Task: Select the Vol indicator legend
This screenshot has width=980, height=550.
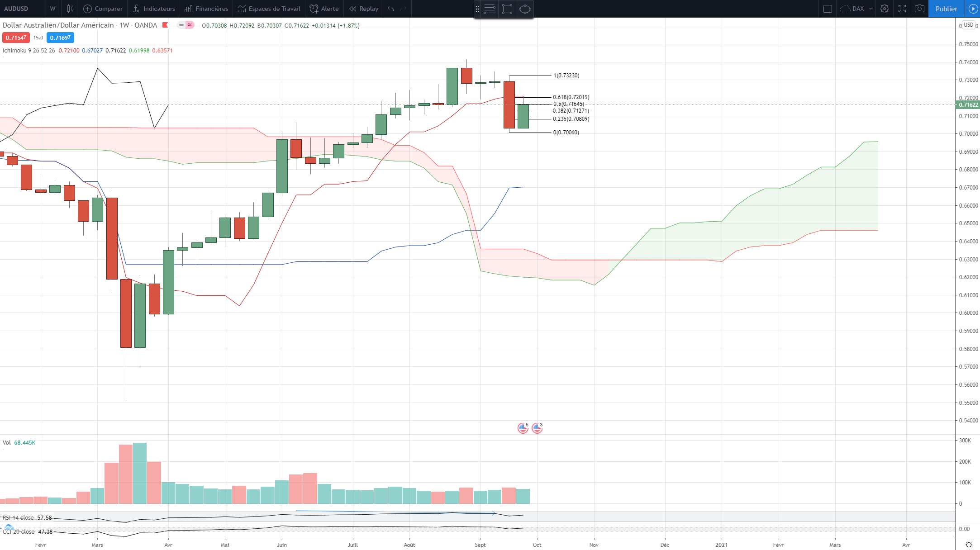Action: click(7, 442)
